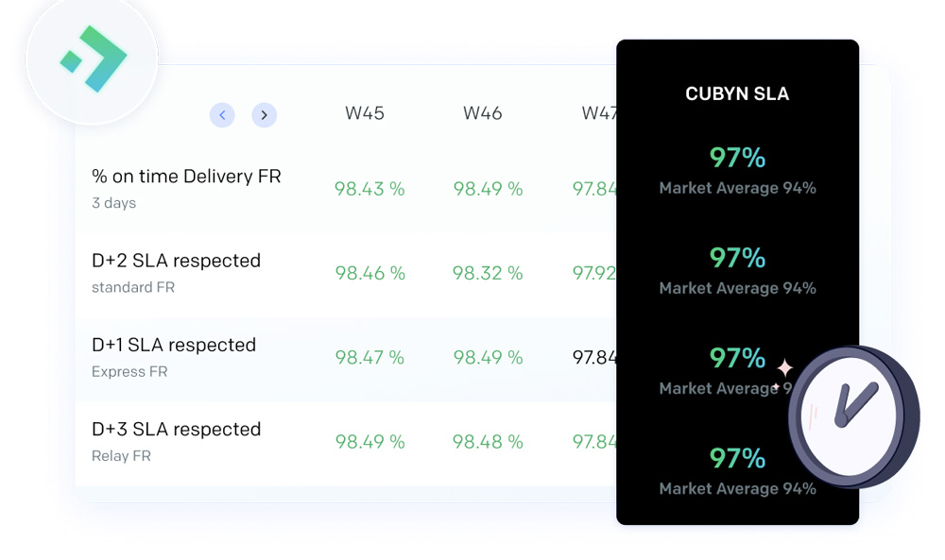
Task: Click the green Cubyn arrow logo
Action: pos(94,59)
